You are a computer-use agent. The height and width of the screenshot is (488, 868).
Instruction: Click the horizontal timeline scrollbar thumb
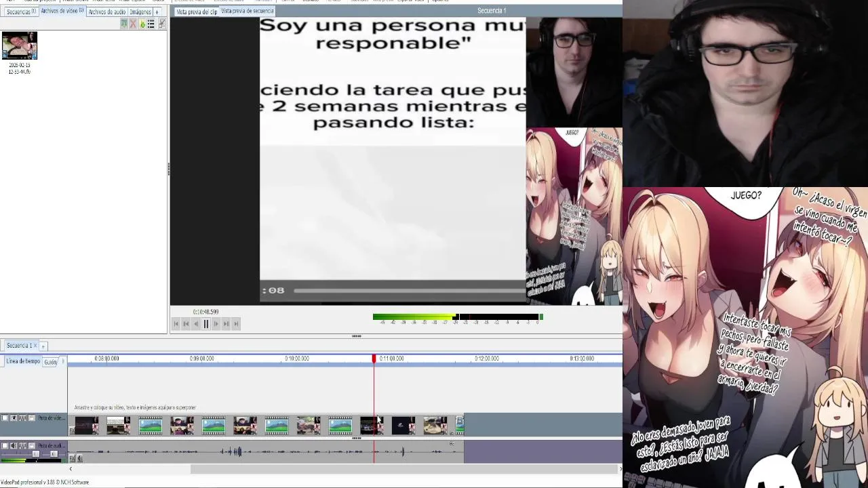click(405, 469)
